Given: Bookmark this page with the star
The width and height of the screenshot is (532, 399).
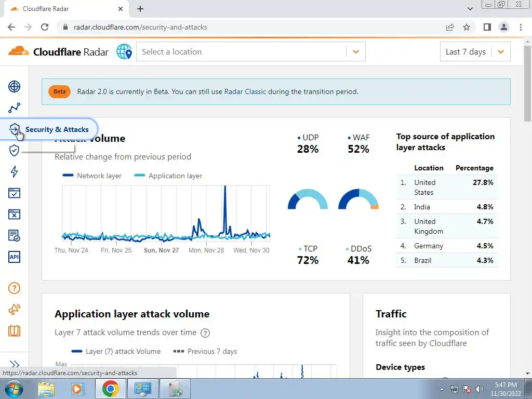Looking at the screenshot, I should coord(467,27).
